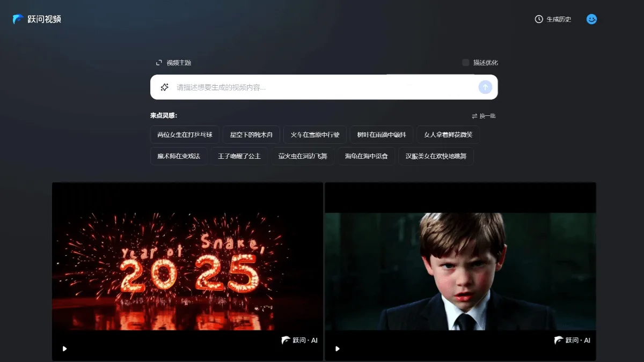644x362 pixels.
Task: Click the 视频主题 label
Action: click(179, 63)
